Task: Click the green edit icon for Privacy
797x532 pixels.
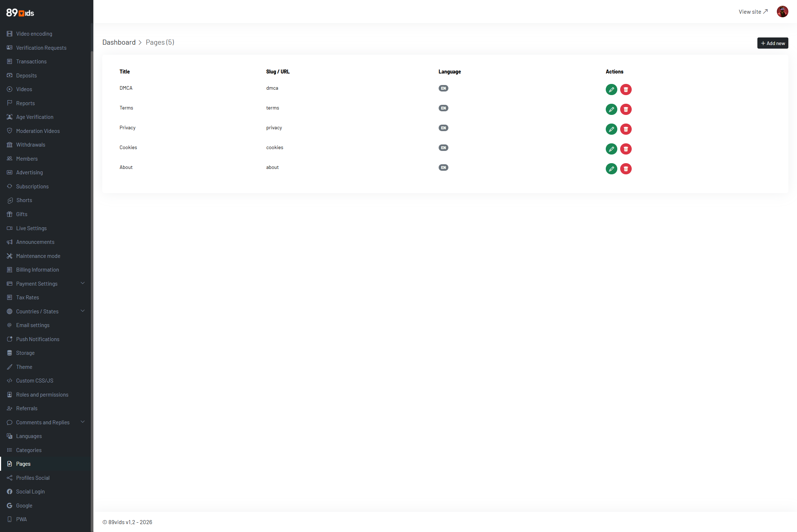Action: coord(611,129)
